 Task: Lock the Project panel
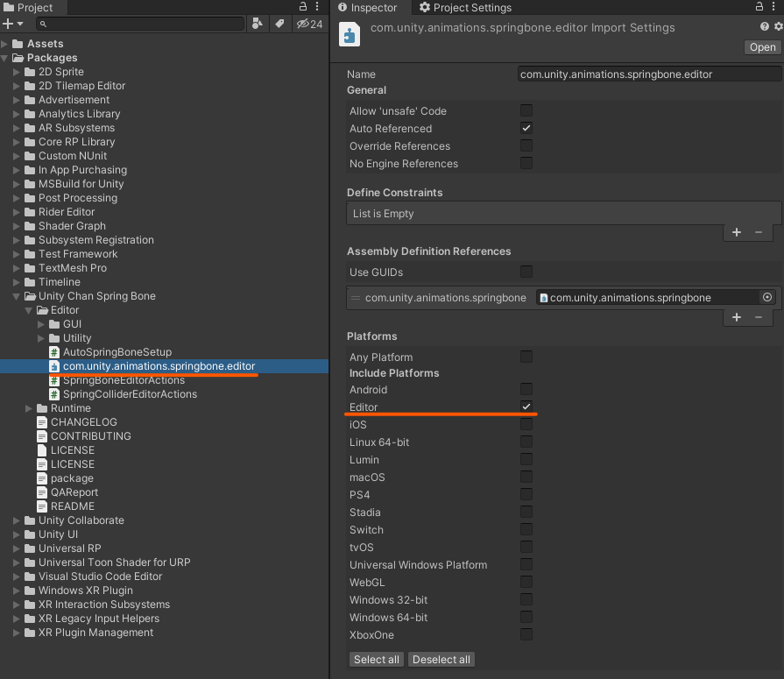point(303,6)
